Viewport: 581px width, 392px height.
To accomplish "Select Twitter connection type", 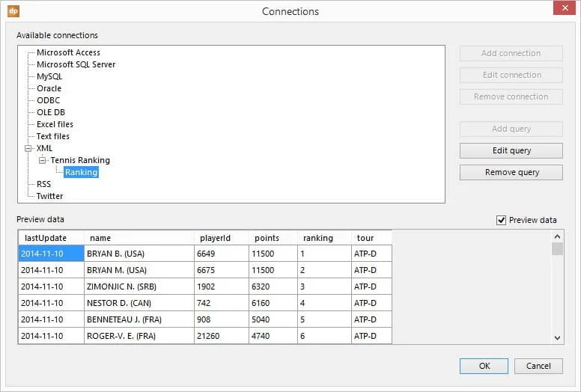I will 49,196.
